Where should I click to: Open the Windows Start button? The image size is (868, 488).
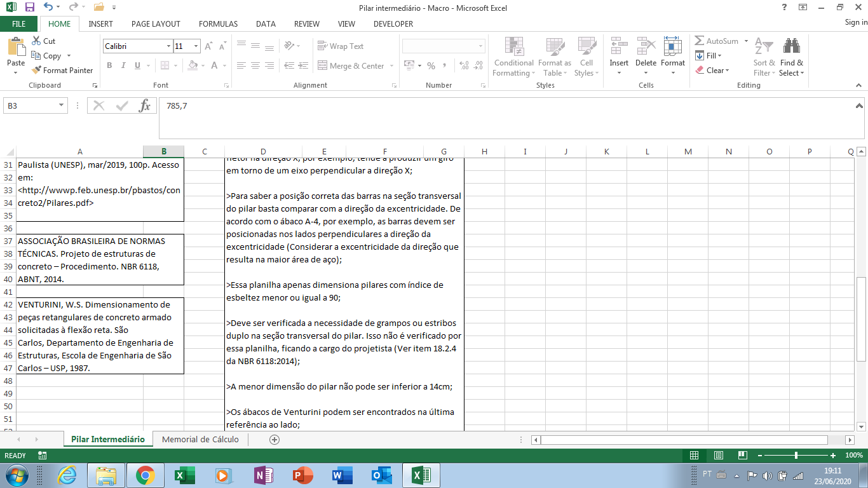(x=16, y=475)
